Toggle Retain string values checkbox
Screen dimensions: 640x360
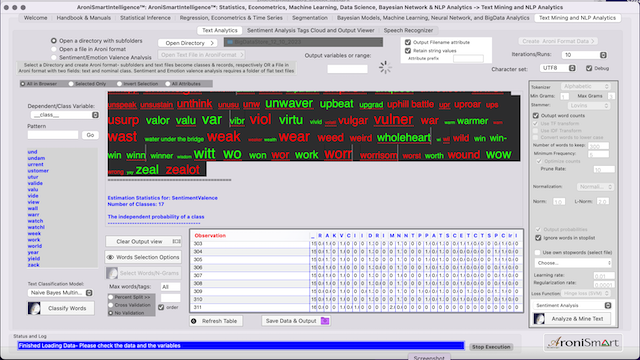click(408, 51)
